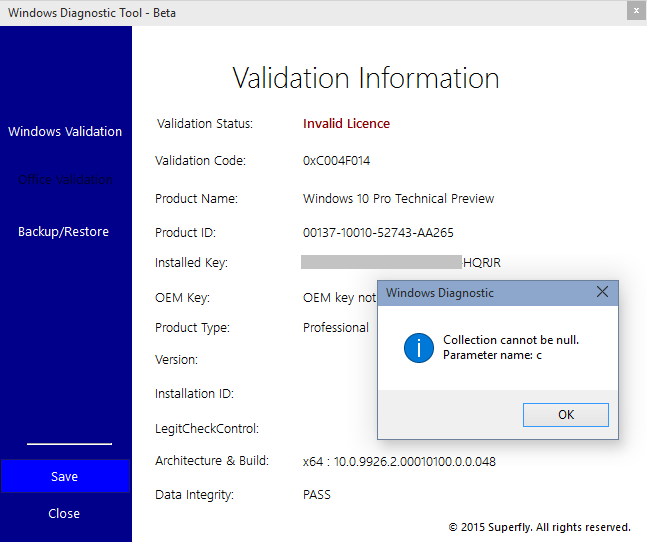Click the greyed-out Installed Key field

[380, 263]
